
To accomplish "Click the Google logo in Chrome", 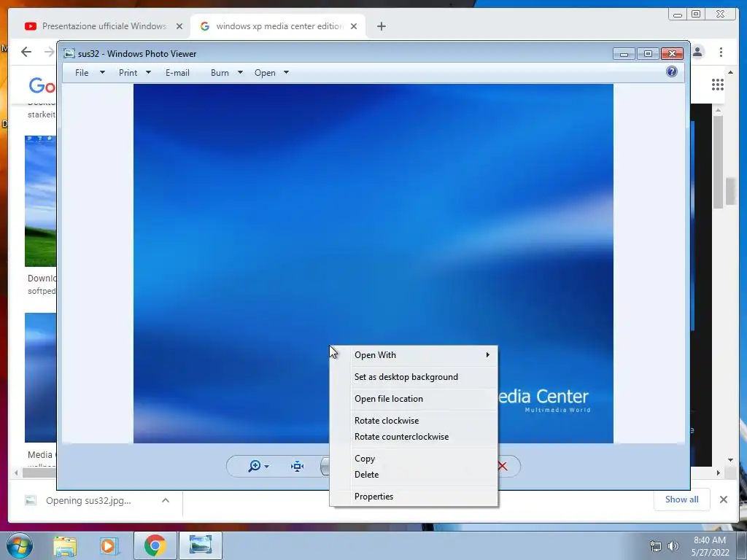I will [x=42, y=86].
